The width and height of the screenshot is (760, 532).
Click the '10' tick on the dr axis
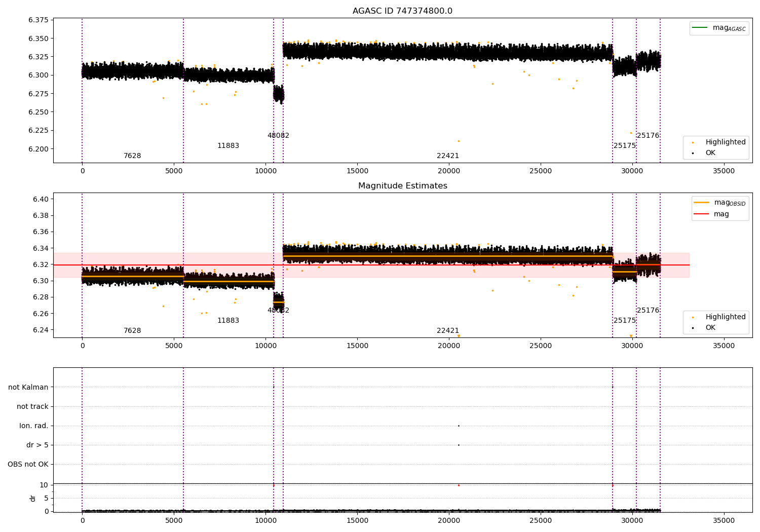[44, 485]
